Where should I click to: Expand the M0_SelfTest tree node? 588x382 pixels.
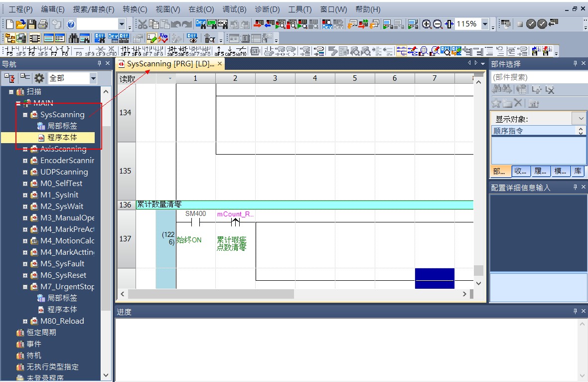[25, 184]
